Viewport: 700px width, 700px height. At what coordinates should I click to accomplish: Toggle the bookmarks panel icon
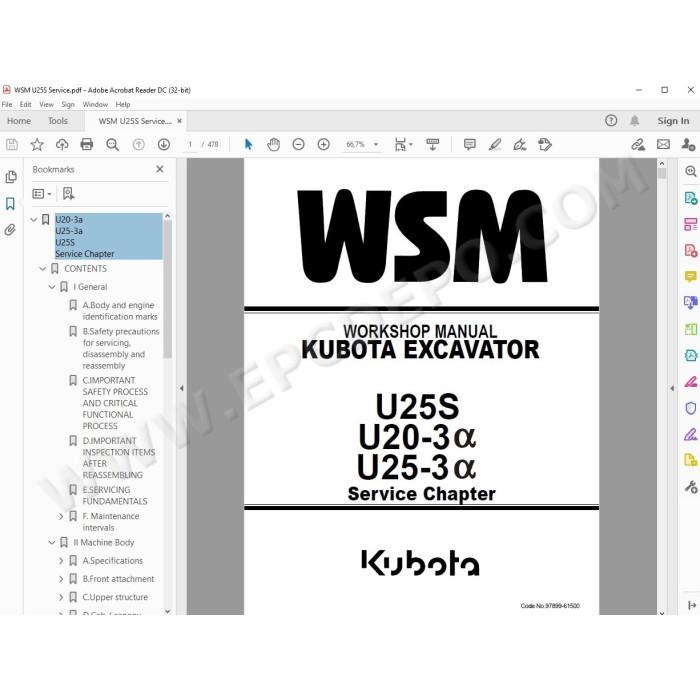click(x=10, y=204)
